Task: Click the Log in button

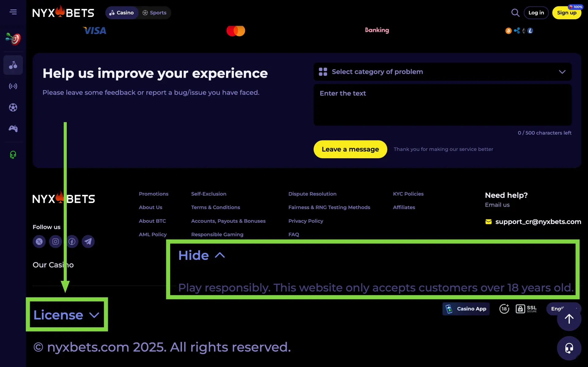Action: click(x=536, y=13)
